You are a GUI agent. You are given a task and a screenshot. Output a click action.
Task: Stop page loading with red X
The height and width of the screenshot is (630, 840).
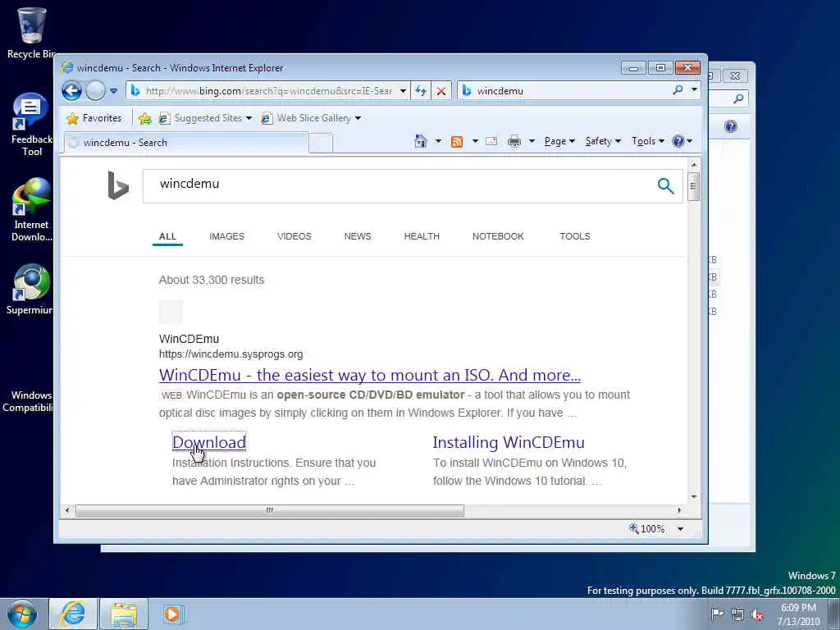point(441,91)
